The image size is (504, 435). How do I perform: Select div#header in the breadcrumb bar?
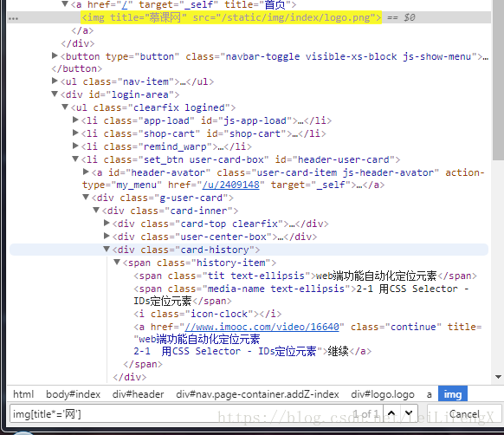click(x=139, y=394)
